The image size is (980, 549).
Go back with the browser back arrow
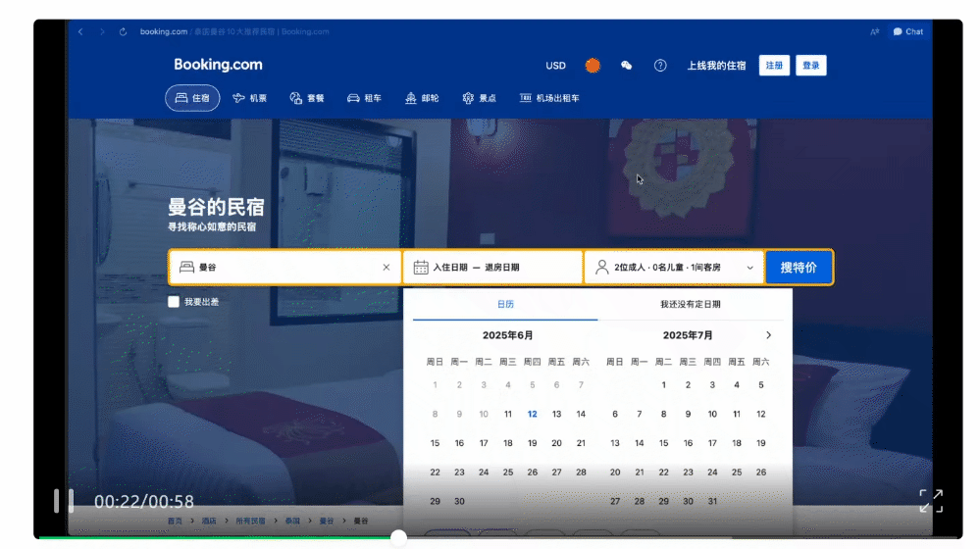pos(80,31)
